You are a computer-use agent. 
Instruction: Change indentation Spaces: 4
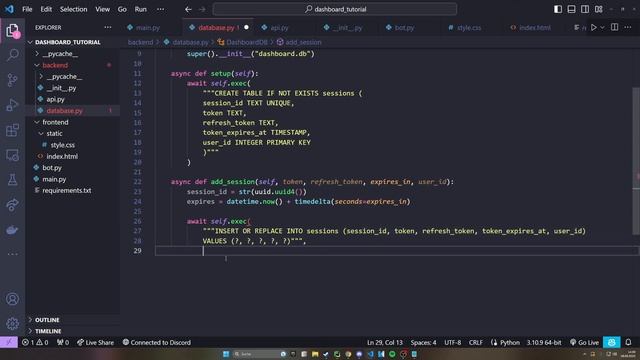point(423,342)
